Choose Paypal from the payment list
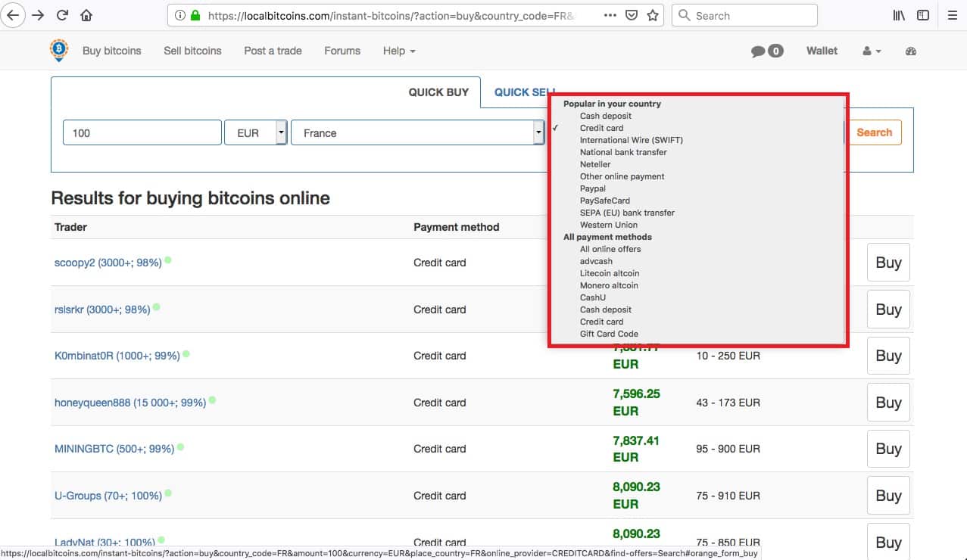The width and height of the screenshot is (967, 560). (593, 188)
